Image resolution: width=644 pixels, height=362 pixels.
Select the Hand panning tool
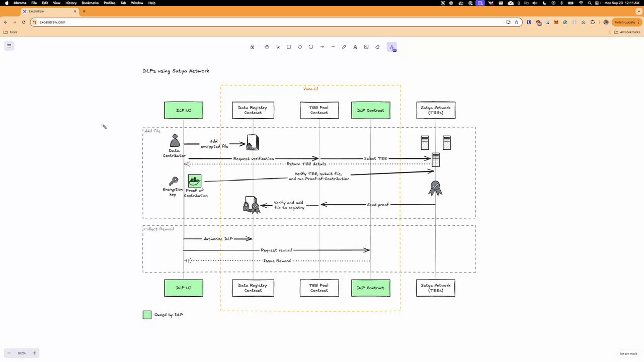click(x=267, y=47)
